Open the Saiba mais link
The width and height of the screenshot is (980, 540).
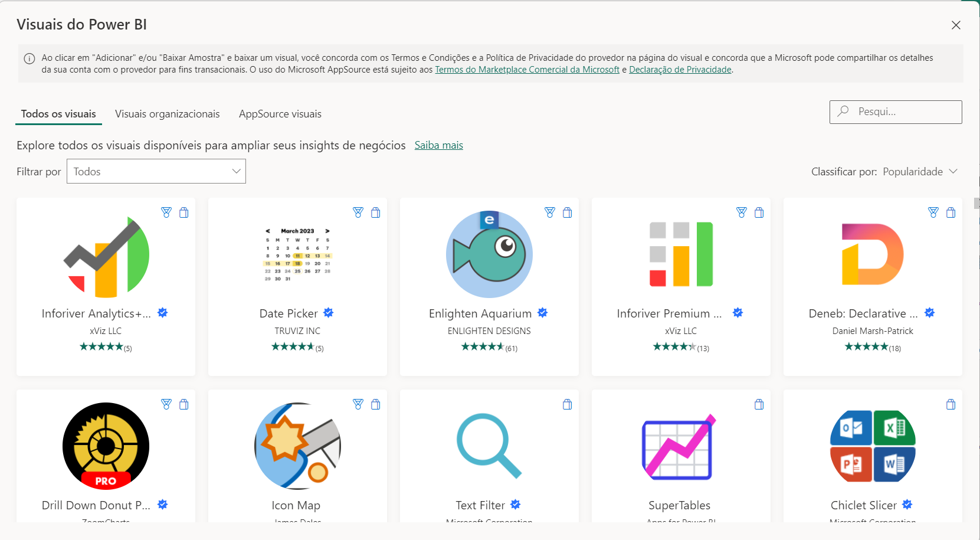tap(439, 145)
